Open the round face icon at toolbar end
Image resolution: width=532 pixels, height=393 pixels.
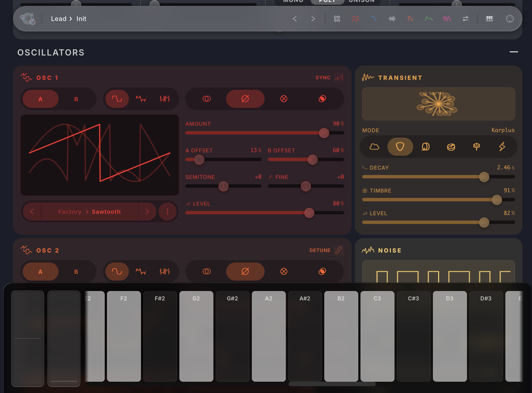[510, 19]
